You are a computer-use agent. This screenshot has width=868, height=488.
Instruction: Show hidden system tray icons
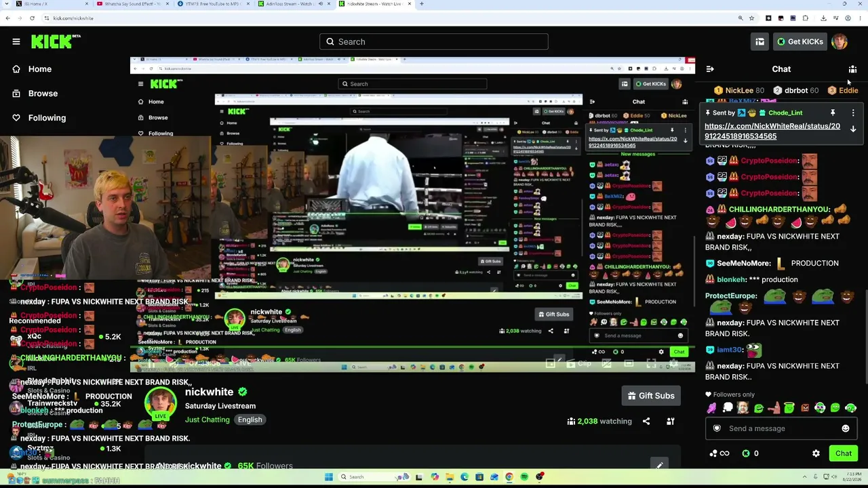point(805,477)
